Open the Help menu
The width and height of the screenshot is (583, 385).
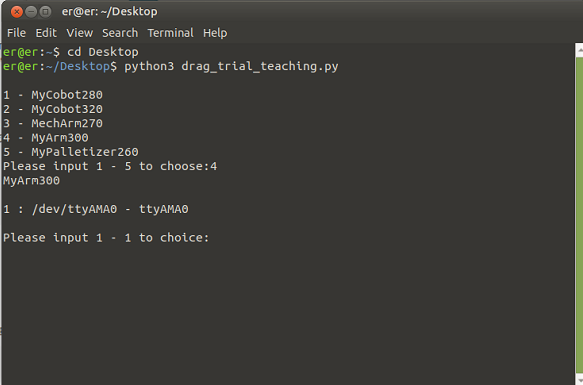tap(215, 33)
